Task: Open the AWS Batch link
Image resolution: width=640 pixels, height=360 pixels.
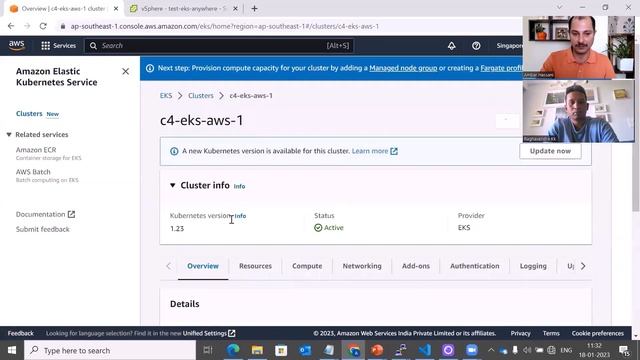Action: click(33, 172)
